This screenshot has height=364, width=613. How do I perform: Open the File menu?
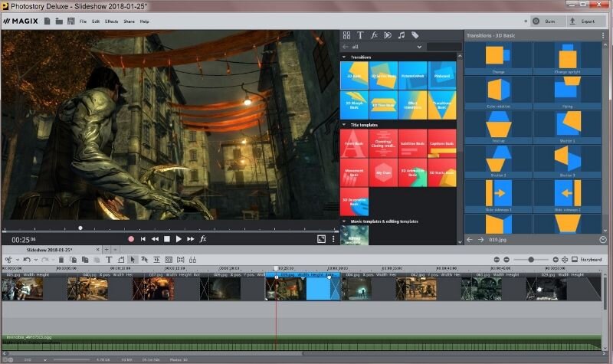click(x=83, y=21)
